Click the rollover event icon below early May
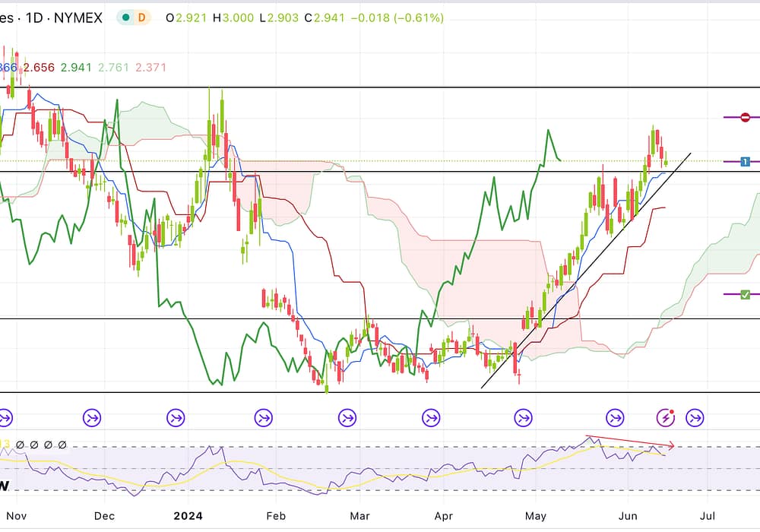760x532 pixels. (x=524, y=417)
